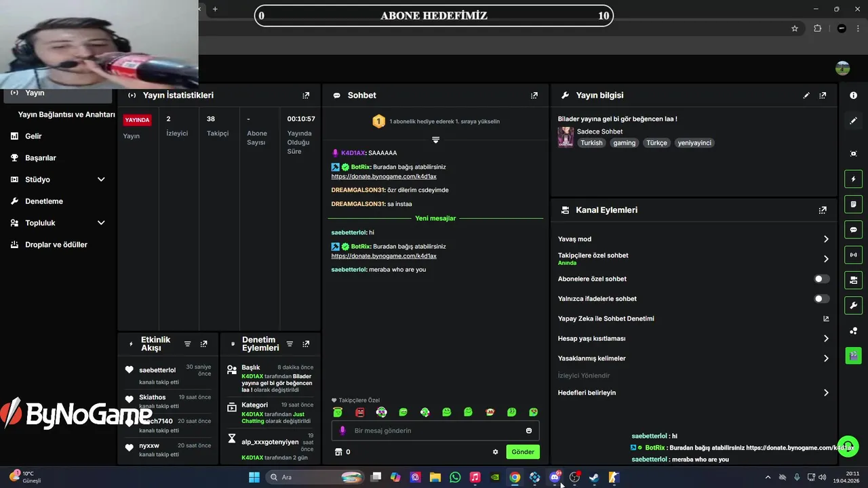868x488 pixels.
Task: Collapse the gift leaderboard banner in chat
Action: point(435,140)
